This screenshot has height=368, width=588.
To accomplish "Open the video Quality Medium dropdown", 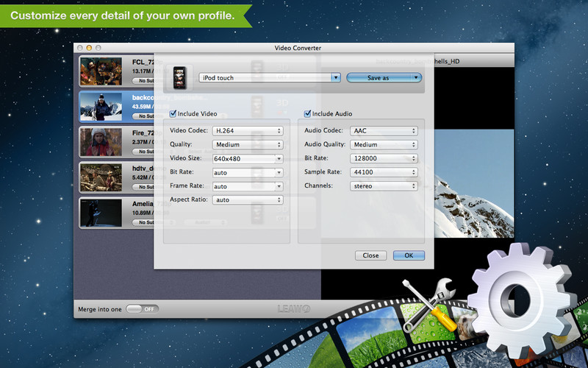I will pyautogui.click(x=248, y=144).
